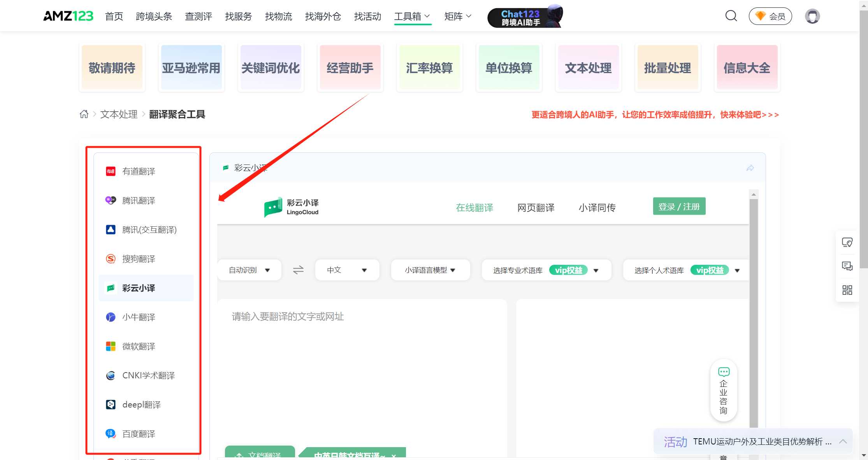Click the red AI助手 promo link
868x460 pixels.
click(655, 115)
